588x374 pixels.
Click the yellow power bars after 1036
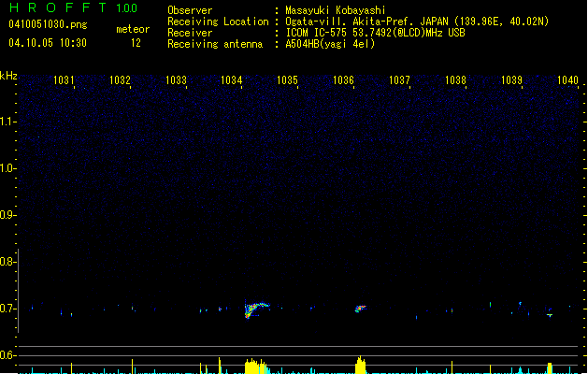361,365
